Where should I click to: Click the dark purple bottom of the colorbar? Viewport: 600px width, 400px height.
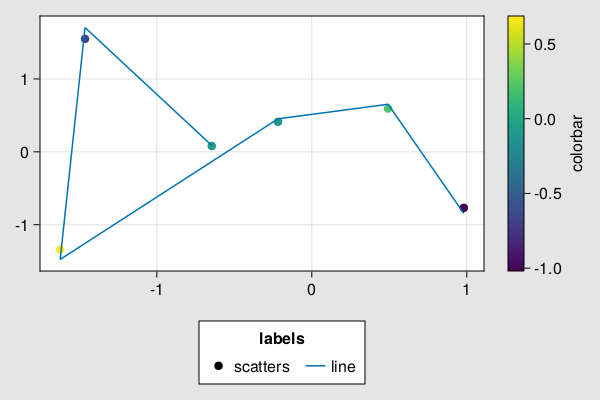click(x=516, y=266)
